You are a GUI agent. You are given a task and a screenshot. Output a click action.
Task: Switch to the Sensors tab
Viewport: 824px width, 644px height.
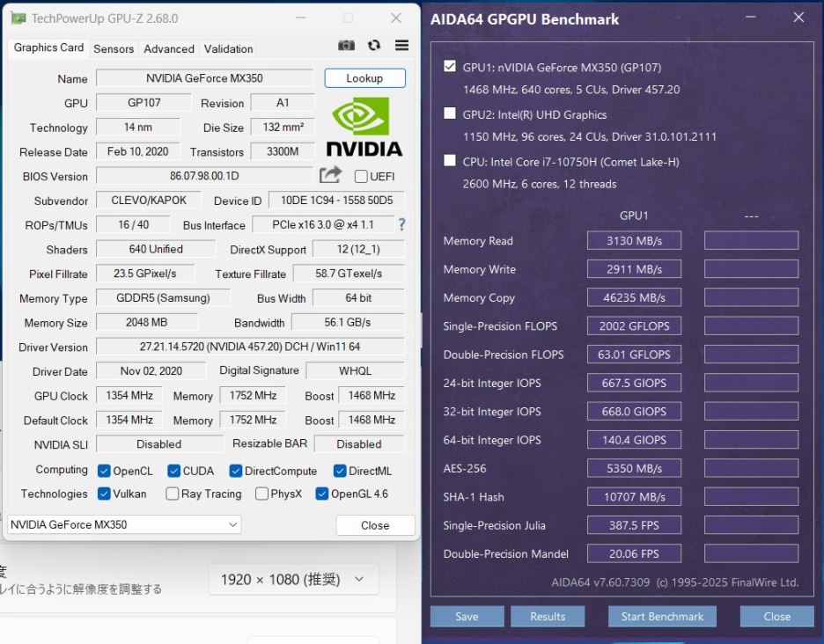(114, 49)
